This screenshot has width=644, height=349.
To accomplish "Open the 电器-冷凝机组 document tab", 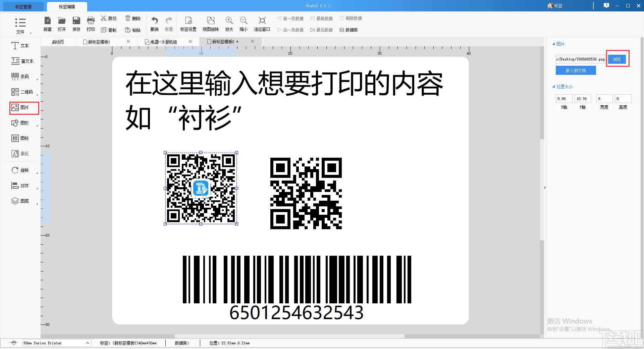I will 165,41.
